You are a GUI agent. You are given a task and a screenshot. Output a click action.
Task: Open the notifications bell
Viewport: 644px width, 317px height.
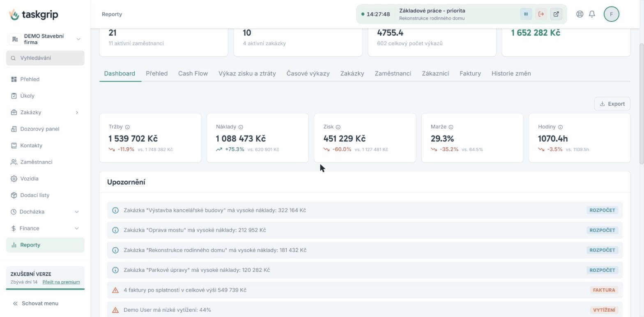pos(592,14)
